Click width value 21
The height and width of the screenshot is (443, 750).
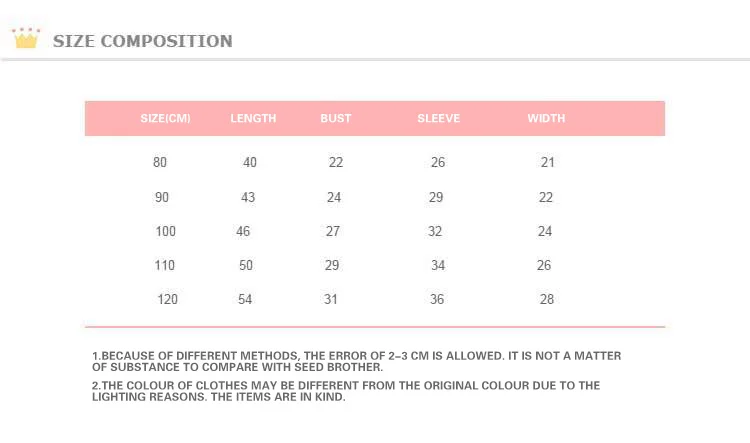(x=548, y=162)
